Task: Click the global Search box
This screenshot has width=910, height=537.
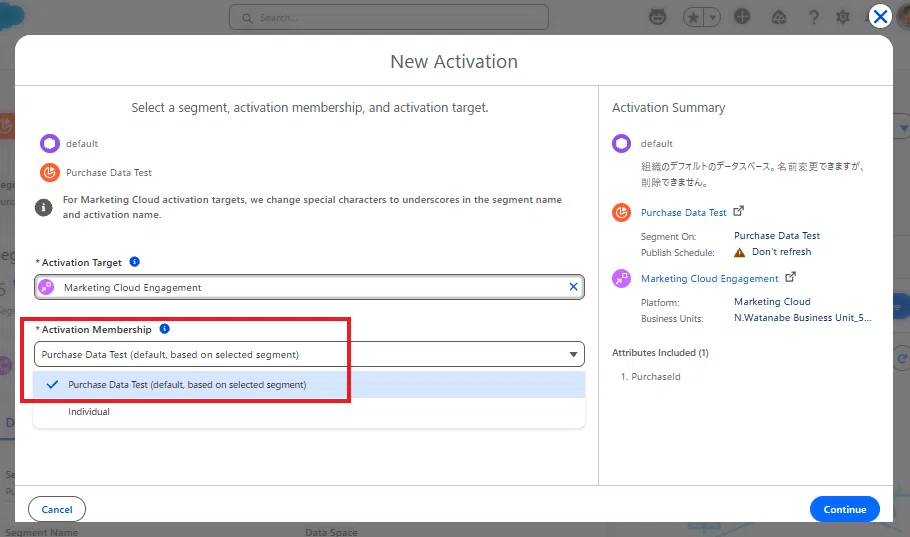Action: 389,17
